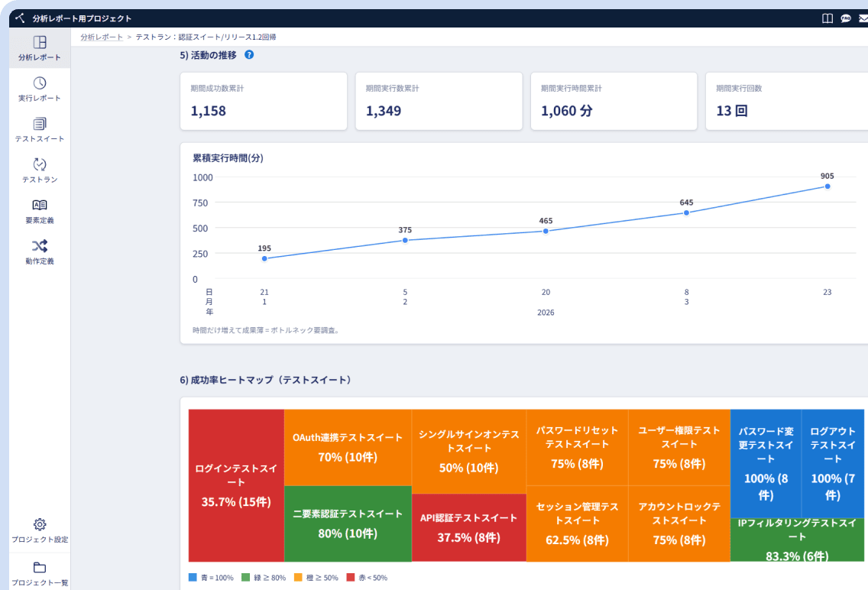The height and width of the screenshot is (590, 868).
Task: Open プロジェクト一覧 folder icon
Action: [x=39, y=567]
